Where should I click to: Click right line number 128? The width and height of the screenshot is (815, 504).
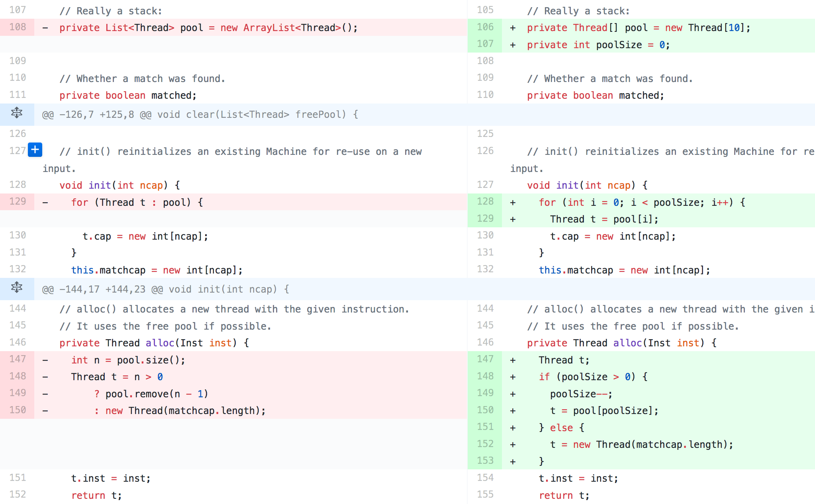[x=485, y=201]
